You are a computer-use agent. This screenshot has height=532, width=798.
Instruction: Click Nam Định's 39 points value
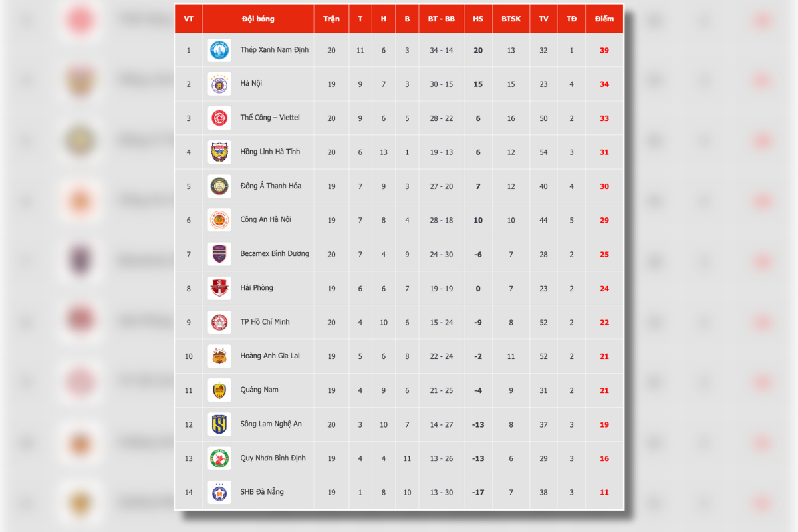pos(604,51)
